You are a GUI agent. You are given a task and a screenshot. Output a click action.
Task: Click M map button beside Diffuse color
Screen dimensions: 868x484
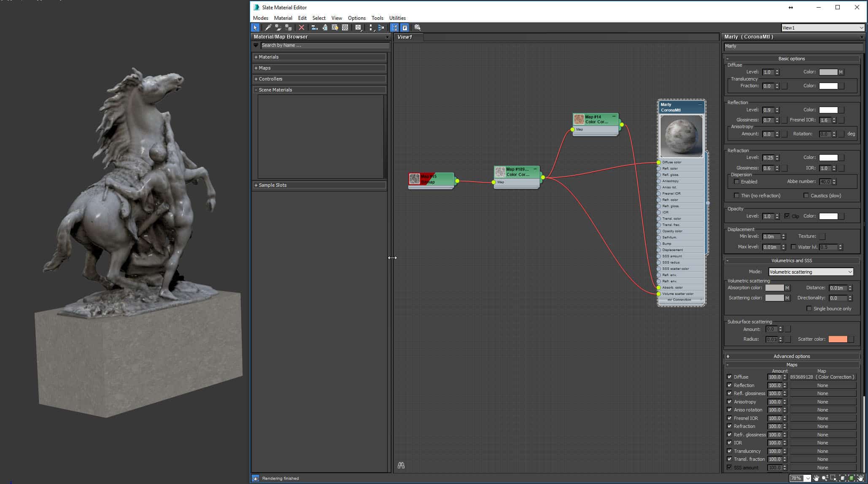click(841, 72)
